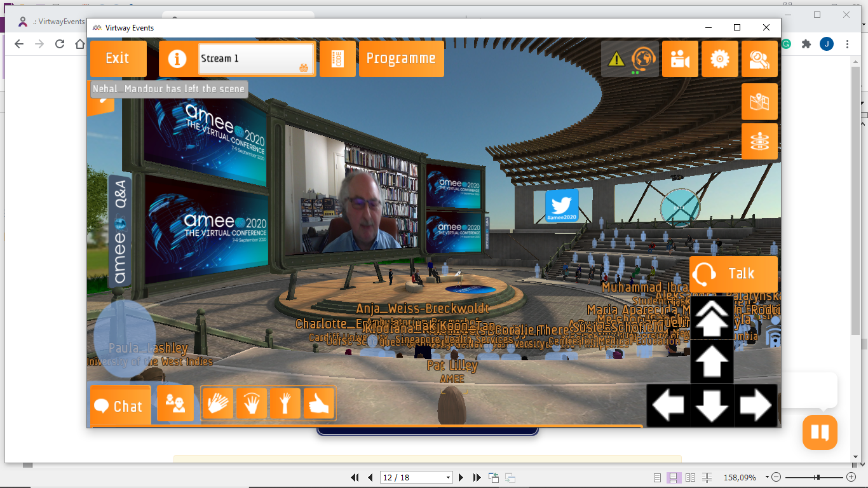Screen dimensions: 868x488
Task: Switch the camera view with video camera icon
Action: point(680,59)
